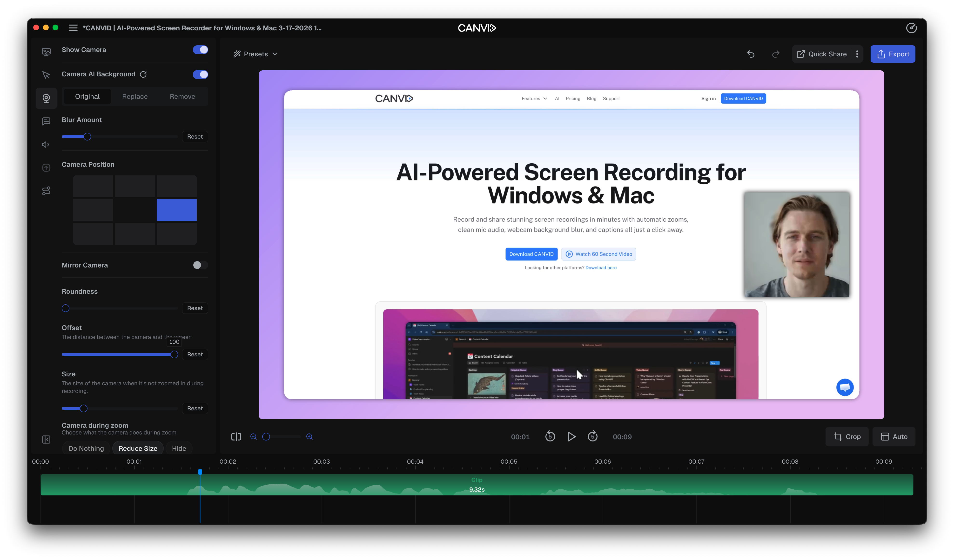This screenshot has height=560, width=954.
Task: Skip forward five seconds
Action: (x=592, y=437)
